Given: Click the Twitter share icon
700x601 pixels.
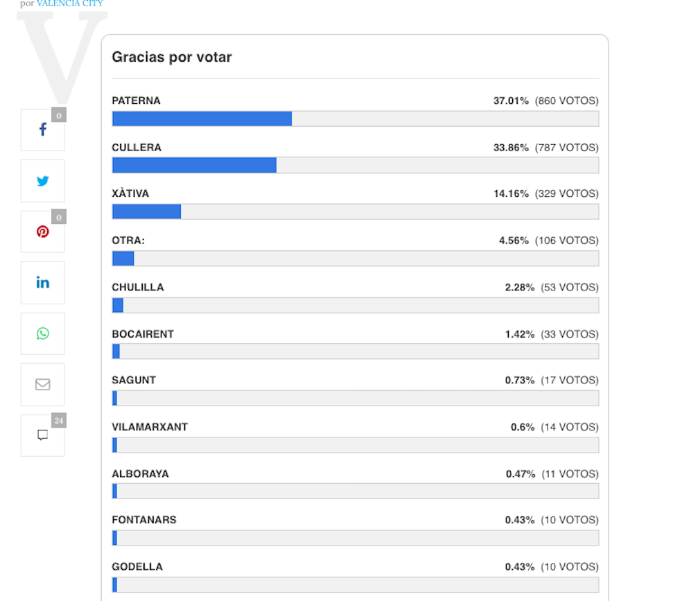Looking at the screenshot, I should [x=42, y=181].
